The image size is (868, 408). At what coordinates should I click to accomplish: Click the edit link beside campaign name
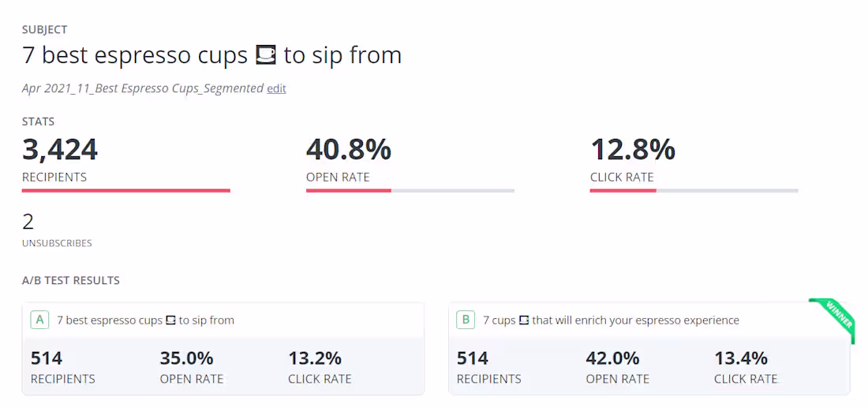click(276, 88)
